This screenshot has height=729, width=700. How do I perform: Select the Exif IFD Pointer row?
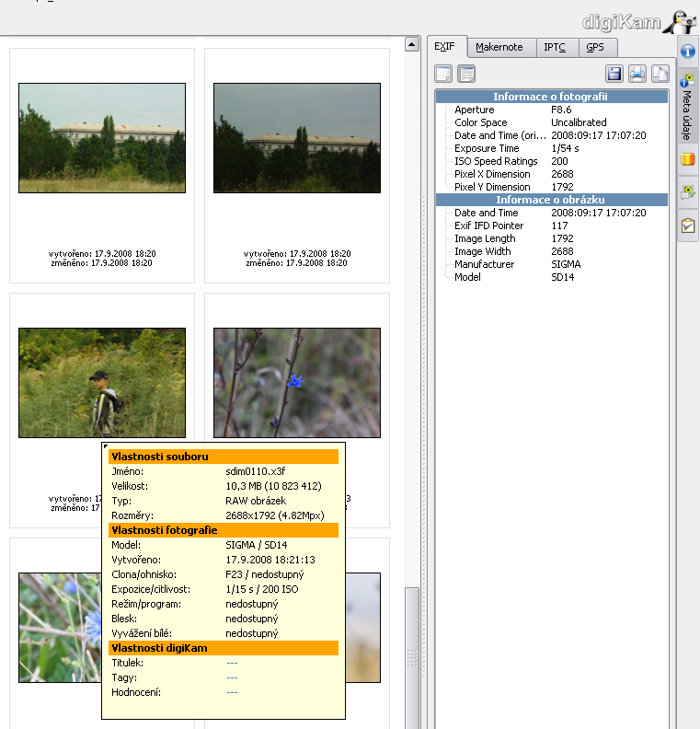pos(551,226)
